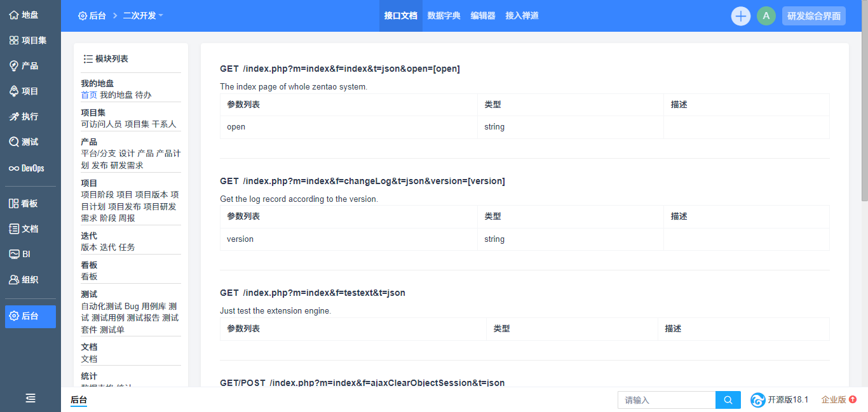Click the 企业版 upgrade link
This screenshot has height=412, width=868.
pos(839,400)
